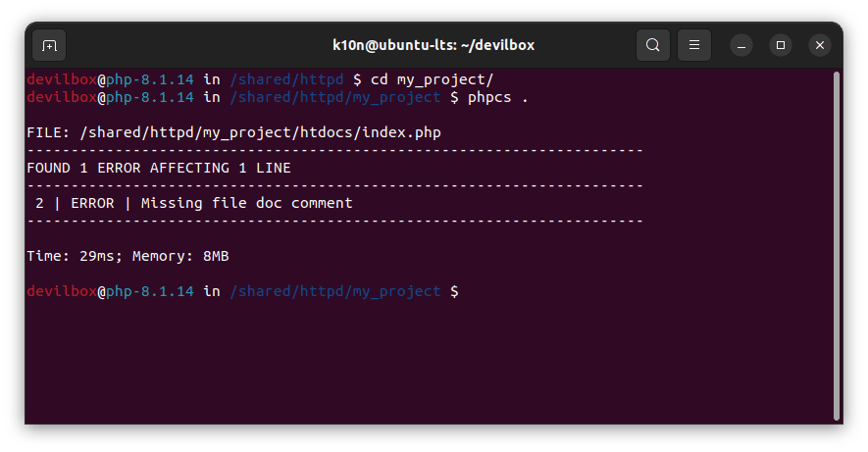The image size is (868, 452).
Task: Click the "Missing file doc comment" message
Action: 247,203
